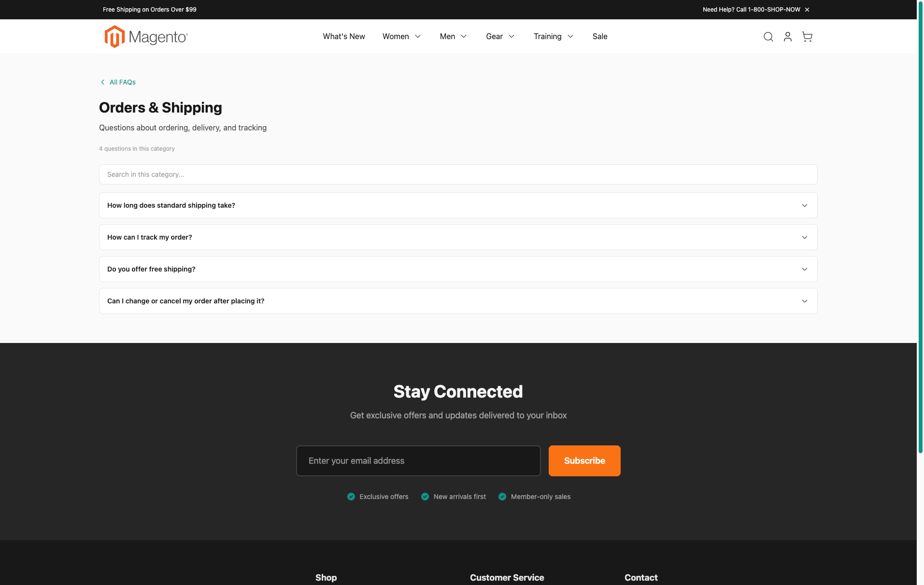Viewport: 924px width, 585px height.
Task: Open the account icon in header
Action: (x=787, y=36)
